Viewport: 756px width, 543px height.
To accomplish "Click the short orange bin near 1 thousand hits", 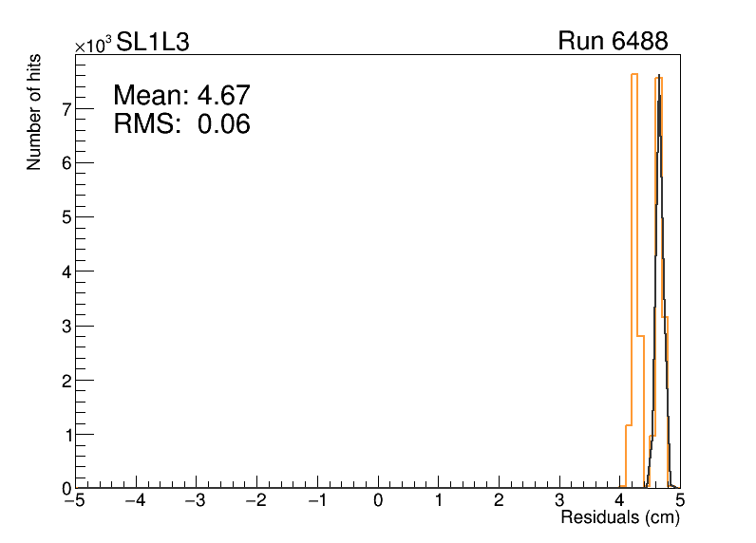I will (627, 425).
